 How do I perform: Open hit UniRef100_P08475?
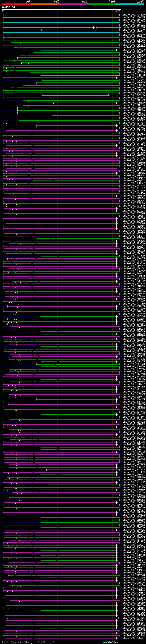pyautogui.click(x=134, y=15)
